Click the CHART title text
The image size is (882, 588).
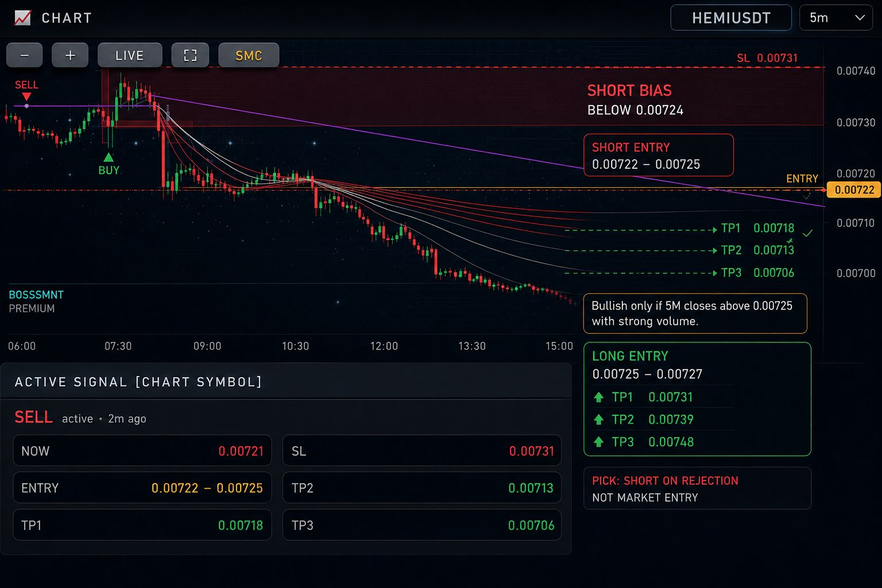pos(67,18)
